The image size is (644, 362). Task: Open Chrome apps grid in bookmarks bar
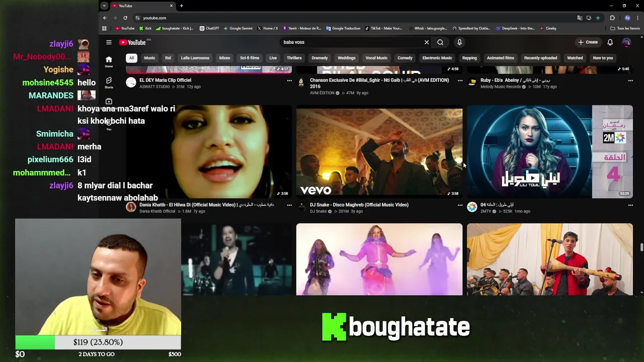pyautogui.click(x=104, y=28)
